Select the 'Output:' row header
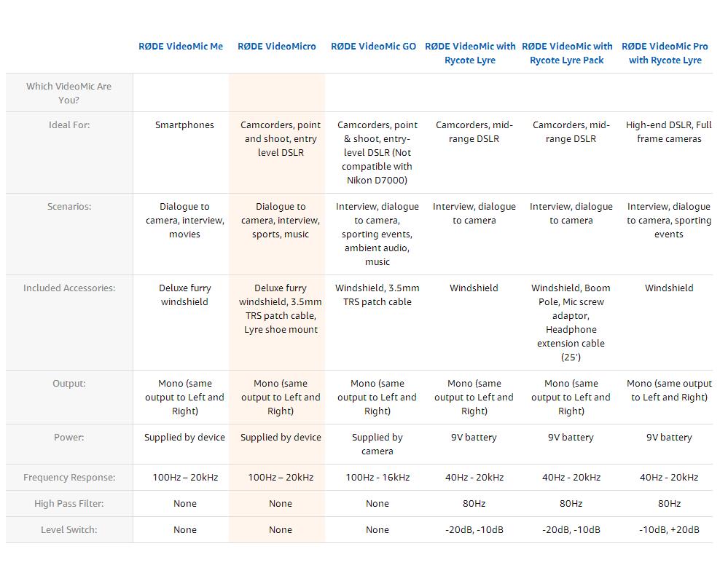 [69, 384]
